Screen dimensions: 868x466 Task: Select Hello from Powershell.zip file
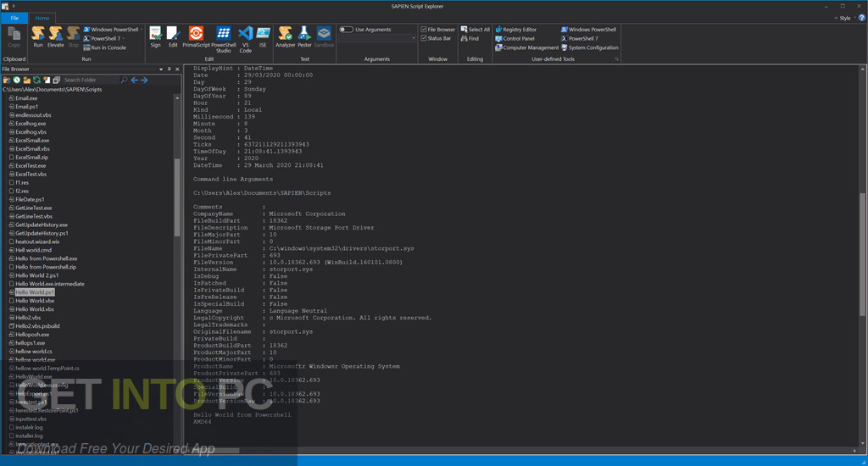click(x=46, y=267)
